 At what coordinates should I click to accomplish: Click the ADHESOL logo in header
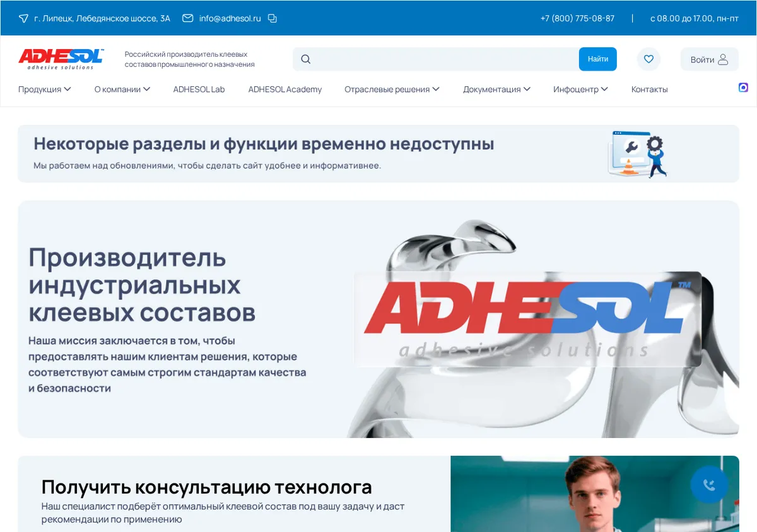point(61,59)
